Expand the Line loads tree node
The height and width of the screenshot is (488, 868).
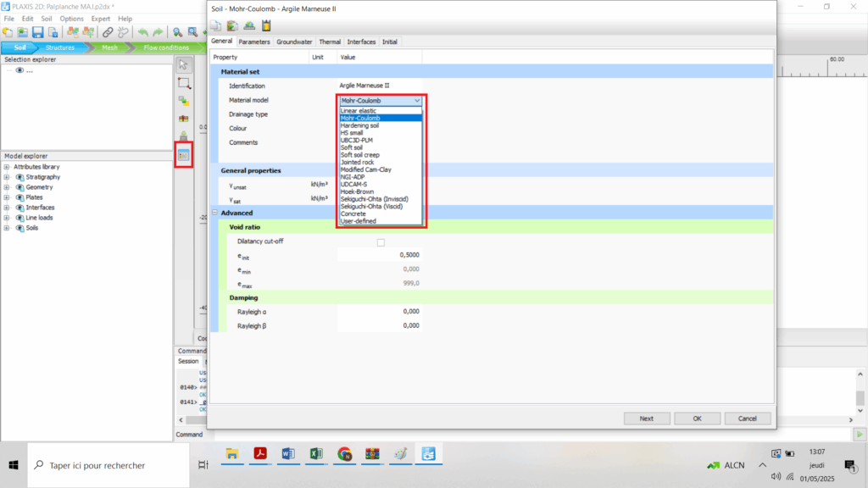(7, 218)
